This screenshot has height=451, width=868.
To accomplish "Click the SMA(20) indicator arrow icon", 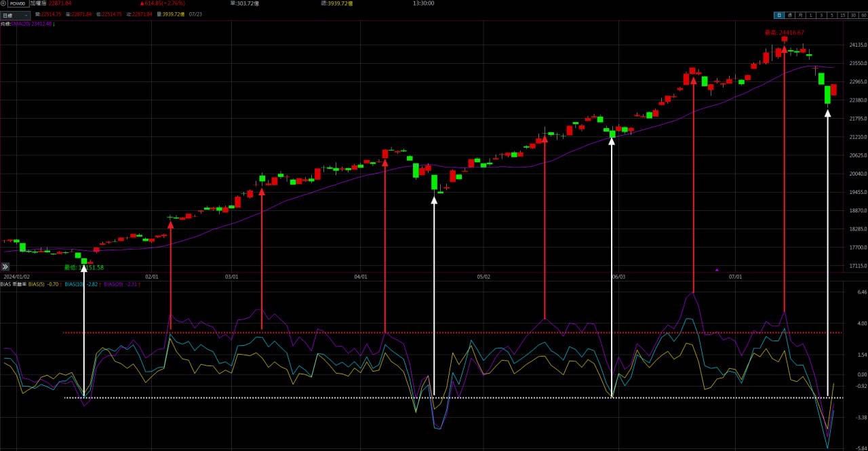I will click(x=54, y=24).
